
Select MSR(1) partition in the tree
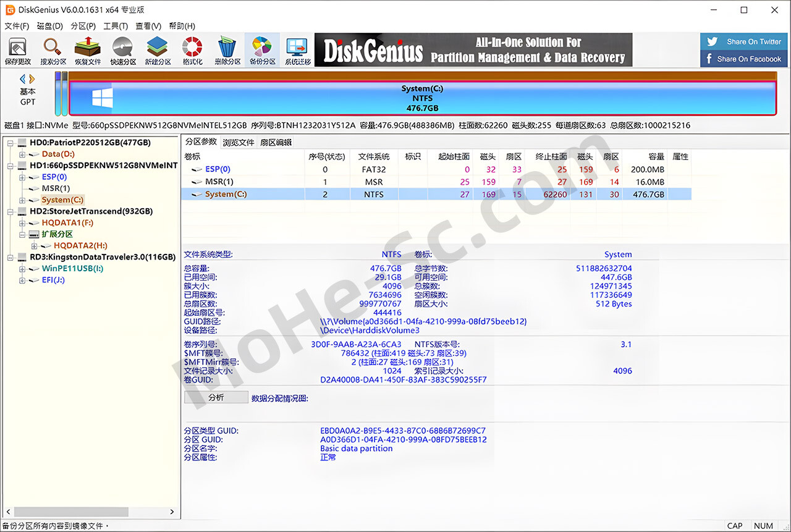(56, 188)
